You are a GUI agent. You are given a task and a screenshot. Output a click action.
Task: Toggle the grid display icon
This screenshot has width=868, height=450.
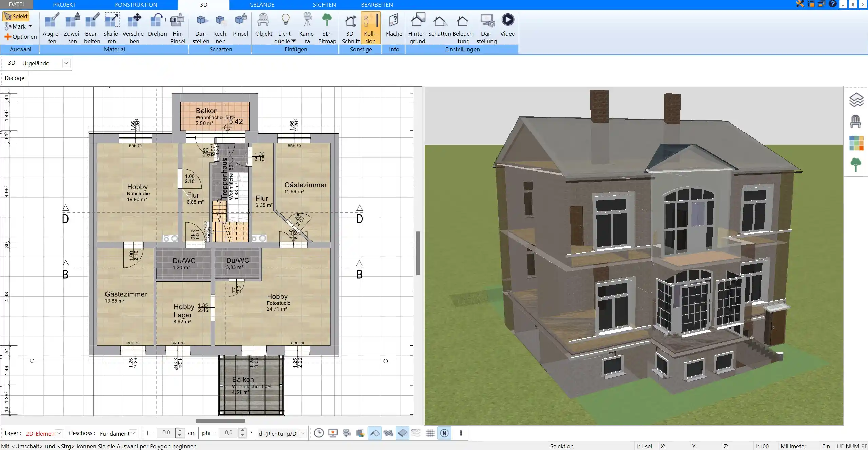(x=430, y=433)
